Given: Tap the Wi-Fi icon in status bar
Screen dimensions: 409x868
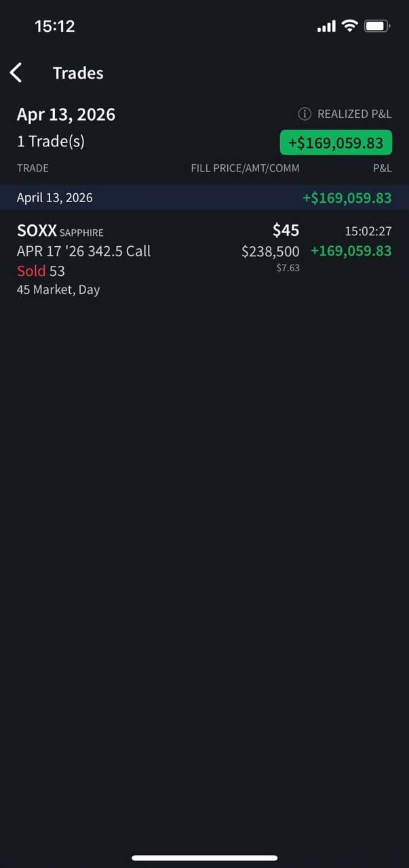Looking at the screenshot, I should click(349, 26).
